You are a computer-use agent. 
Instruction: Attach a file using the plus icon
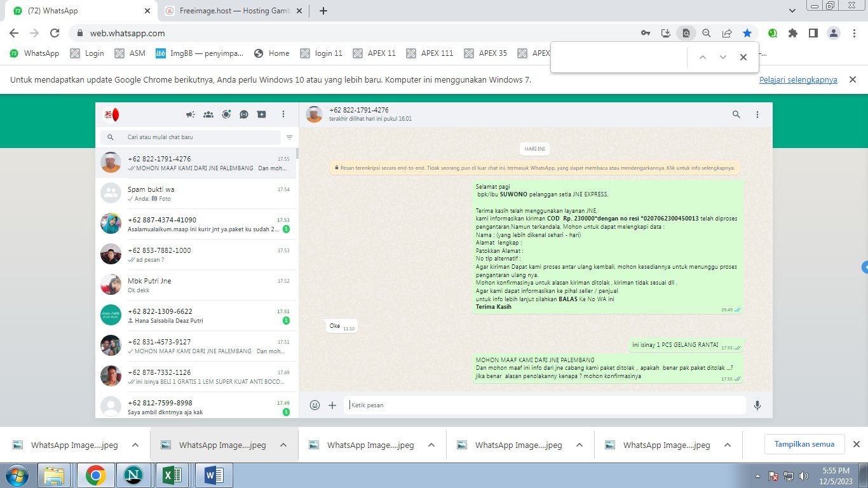332,405
